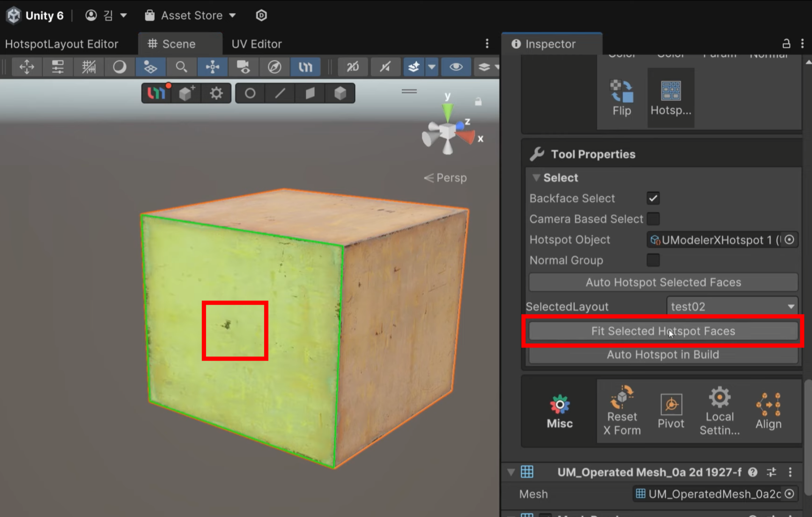Enable Camera Based Select checkbox
The image size is (812, 517).
click(653, 219)
